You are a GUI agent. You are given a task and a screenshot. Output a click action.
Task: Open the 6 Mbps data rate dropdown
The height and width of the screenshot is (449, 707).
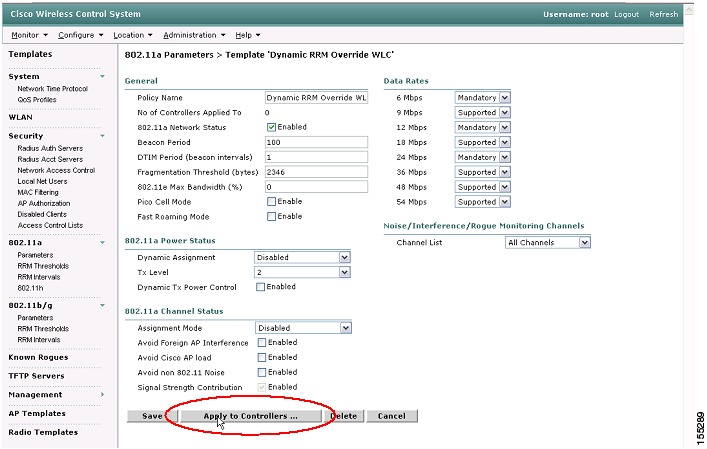pyautogui.click(x=482, y=98)
